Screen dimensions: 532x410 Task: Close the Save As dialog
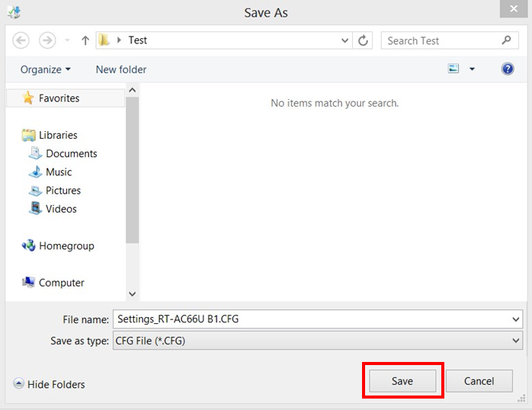pyautogui.click(x=514, y=8)
